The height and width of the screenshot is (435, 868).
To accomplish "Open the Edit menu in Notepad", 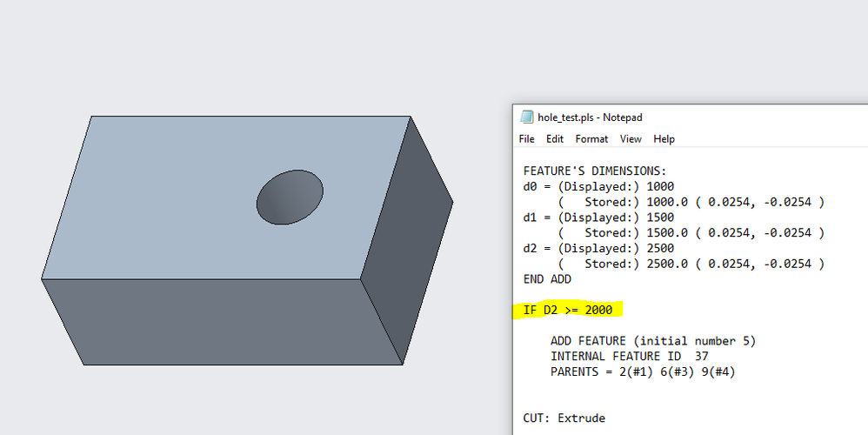I will pos(555,139).
